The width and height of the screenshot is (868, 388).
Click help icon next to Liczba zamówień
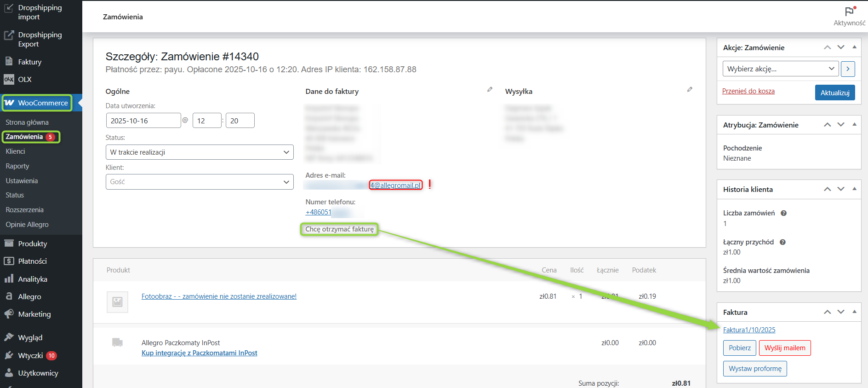click(x=784, y=213)
